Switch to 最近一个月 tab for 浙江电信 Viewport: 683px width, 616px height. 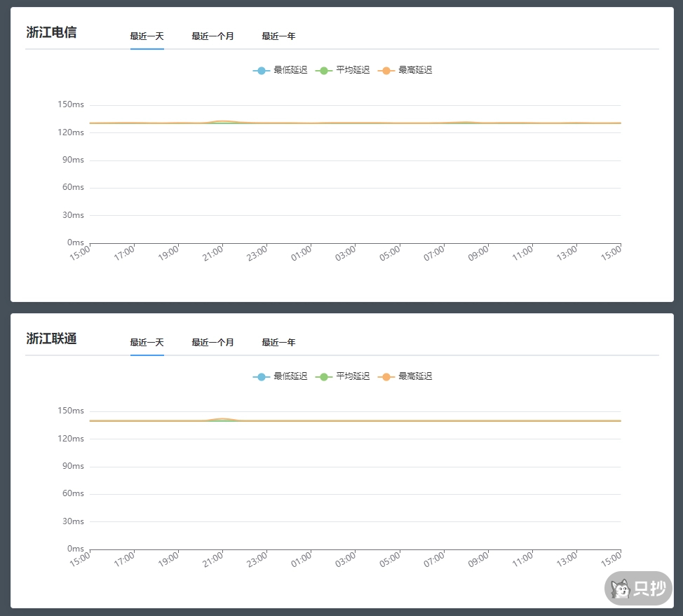tap(212, 35)
